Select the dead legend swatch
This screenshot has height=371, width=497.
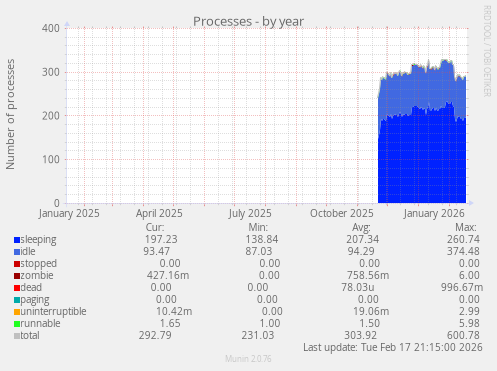pos(17,288)
